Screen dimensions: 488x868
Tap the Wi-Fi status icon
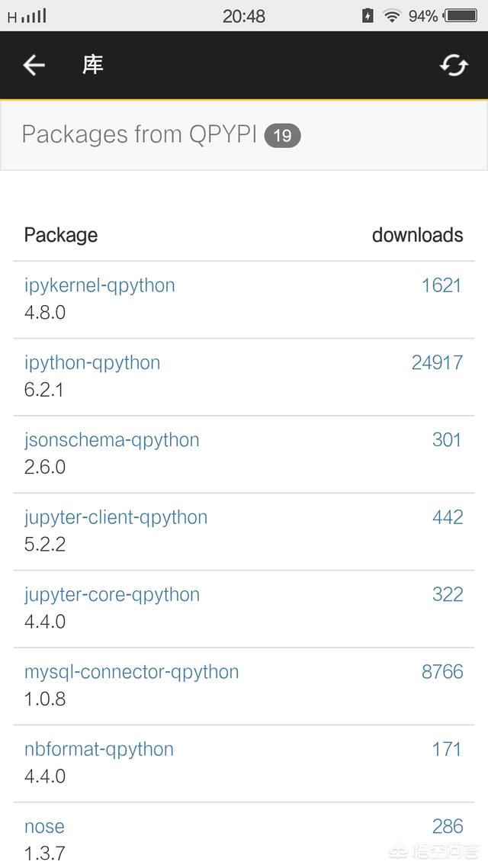click(392, 16)
